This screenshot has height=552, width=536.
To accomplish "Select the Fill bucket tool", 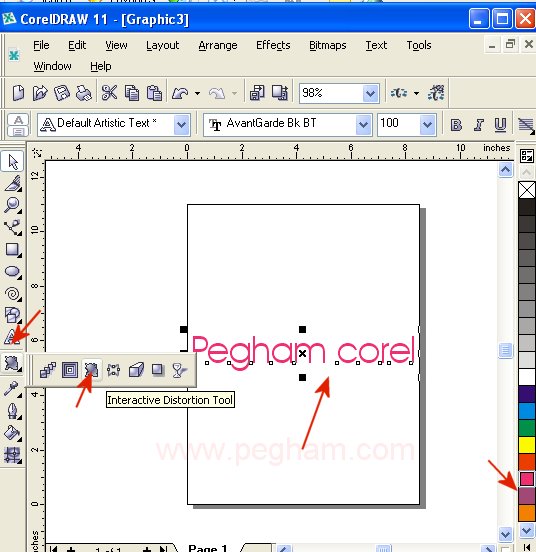I will tap(13, 433).
